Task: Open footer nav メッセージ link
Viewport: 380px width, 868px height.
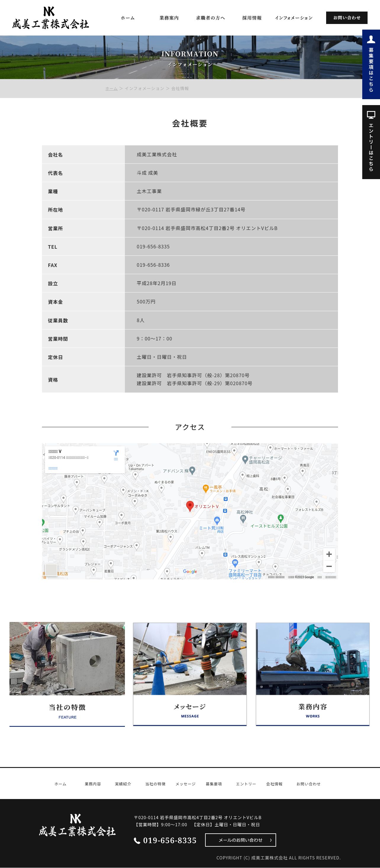Action: pos(186,784)
